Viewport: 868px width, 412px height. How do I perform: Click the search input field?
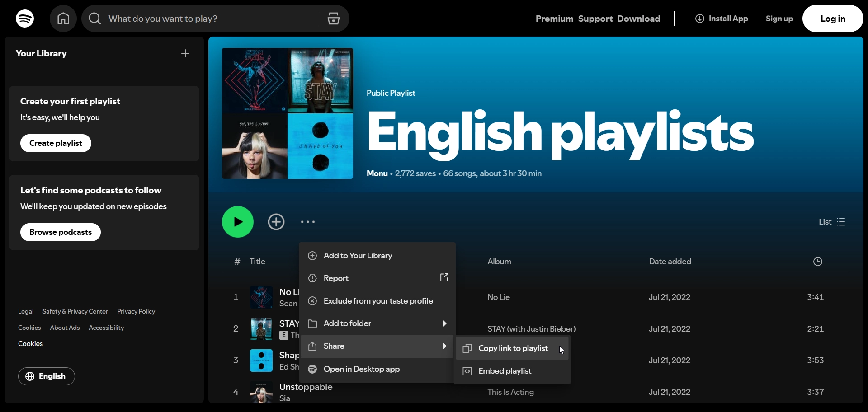tap(208, 19)
